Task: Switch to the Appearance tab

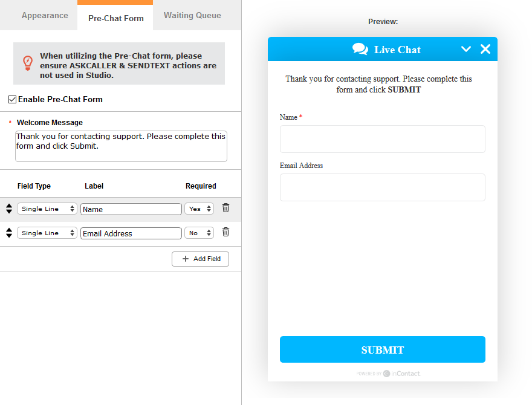Action: click(45, 16)
